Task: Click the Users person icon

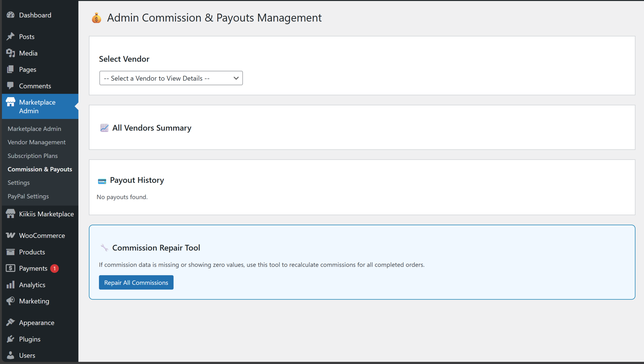Action: pos(10,355)
